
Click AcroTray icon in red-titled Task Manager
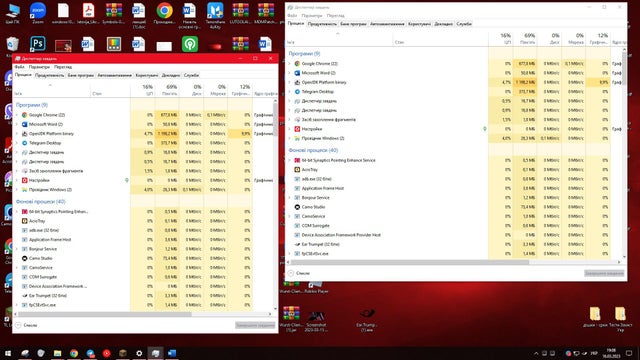pyautogui.click(x=24, y=221)
